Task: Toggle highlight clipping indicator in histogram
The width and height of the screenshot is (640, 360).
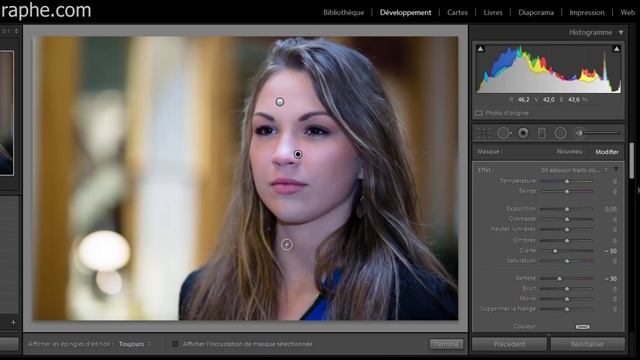Action: tap(616, 49)
